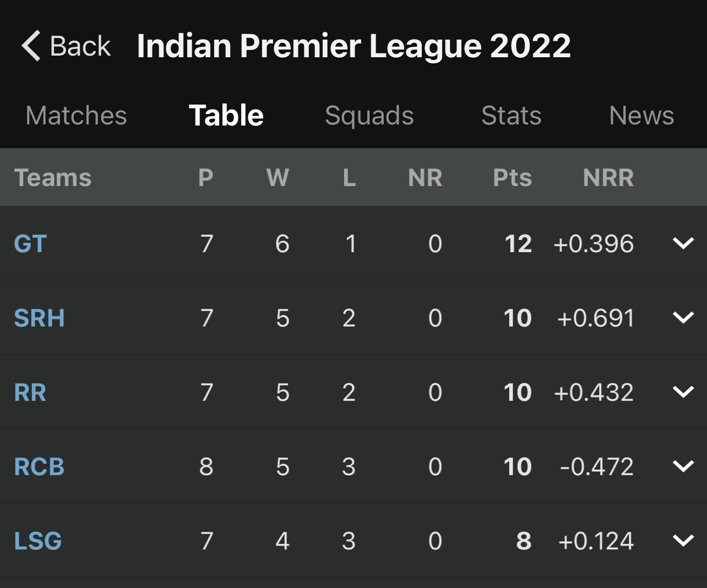Expand the SRH row details
Viewport: 707px width, 588px height.
(x=683, y=318)
